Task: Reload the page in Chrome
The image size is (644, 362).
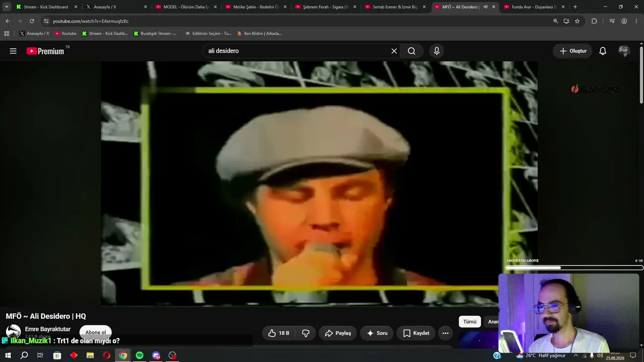Action: pos(32,21)
